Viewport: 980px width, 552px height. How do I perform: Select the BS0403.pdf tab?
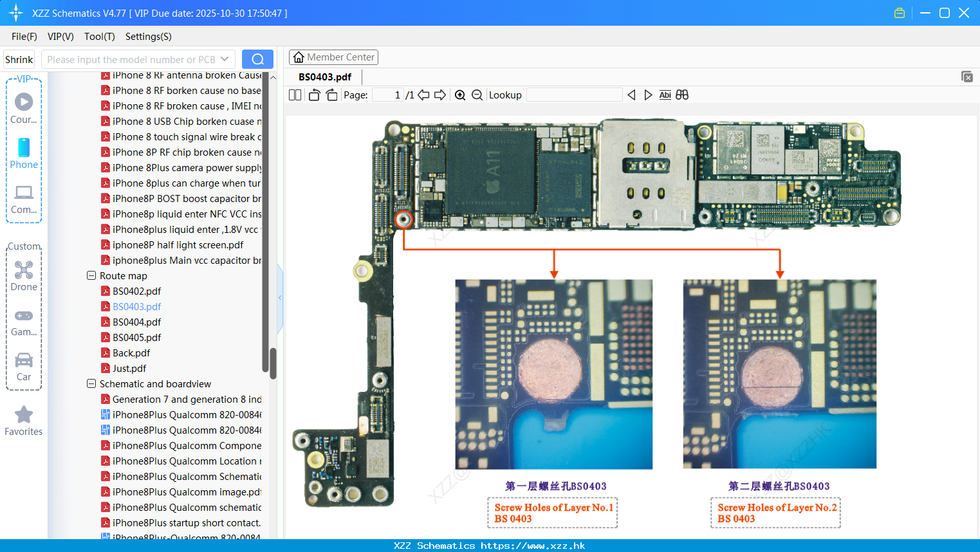(325, 77)
